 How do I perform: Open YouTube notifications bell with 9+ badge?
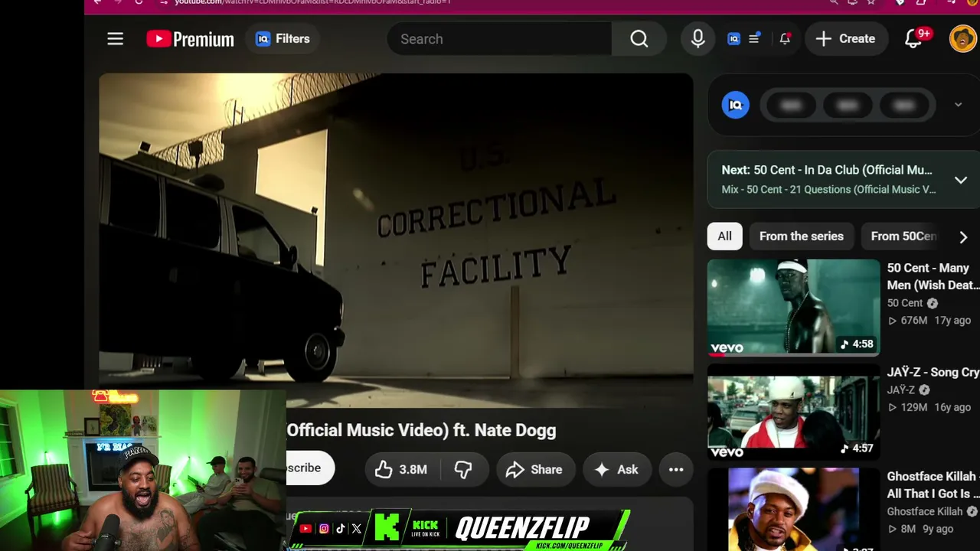pyautogui.click(x=914, y=39)
